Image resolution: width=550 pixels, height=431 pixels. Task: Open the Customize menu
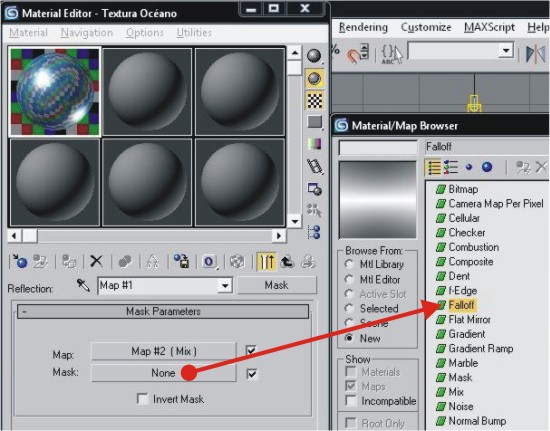pos(426,27)
